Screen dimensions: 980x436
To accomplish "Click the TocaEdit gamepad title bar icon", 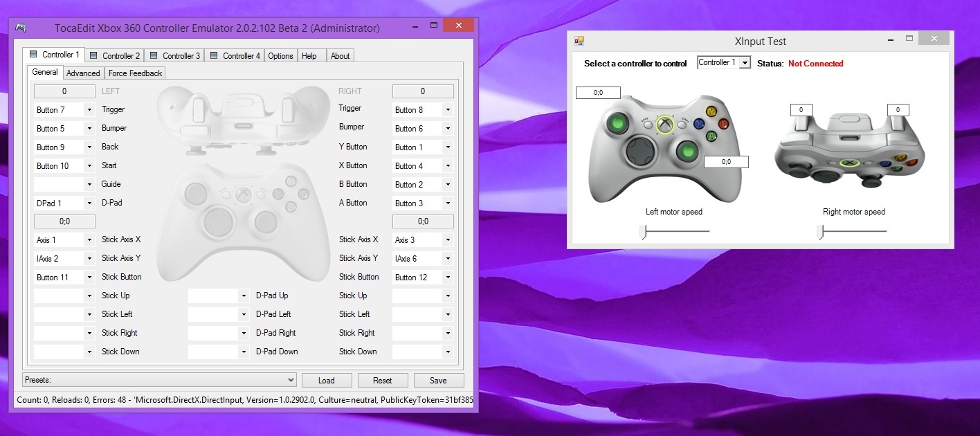I will (21, 28).
